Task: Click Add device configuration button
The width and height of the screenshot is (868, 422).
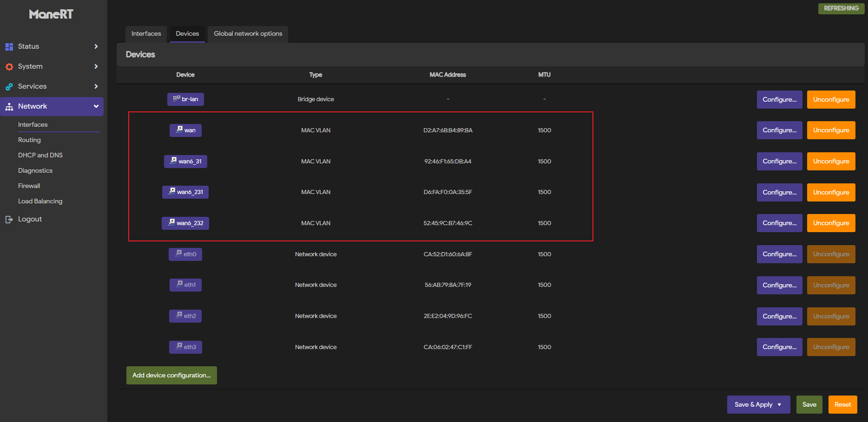Action: click(171, 375)
